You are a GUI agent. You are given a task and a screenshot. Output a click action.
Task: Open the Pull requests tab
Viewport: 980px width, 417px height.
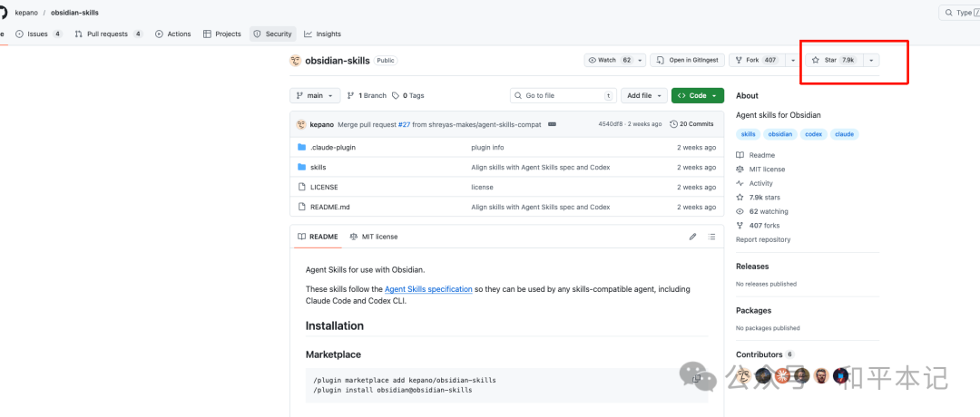point(109,34)
